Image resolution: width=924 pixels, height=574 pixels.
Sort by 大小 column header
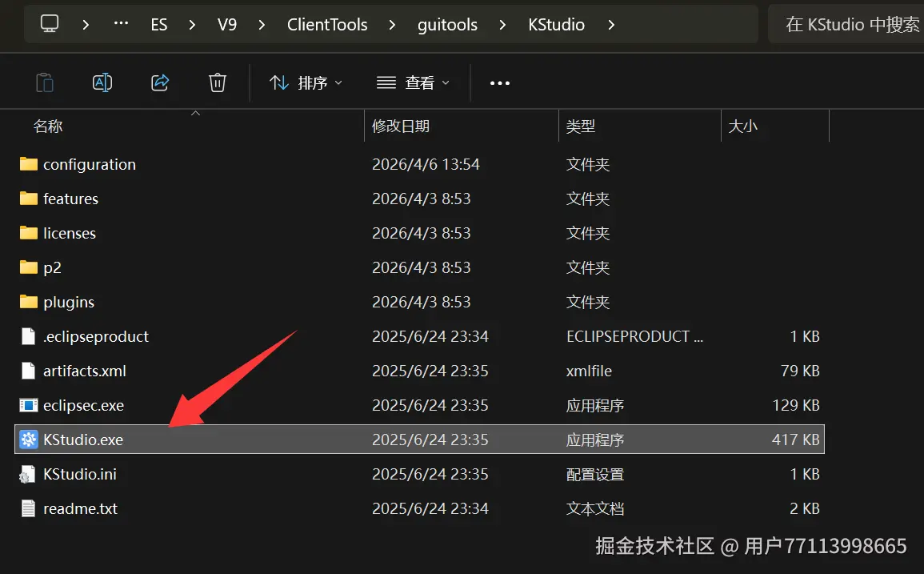click(742, 126)
